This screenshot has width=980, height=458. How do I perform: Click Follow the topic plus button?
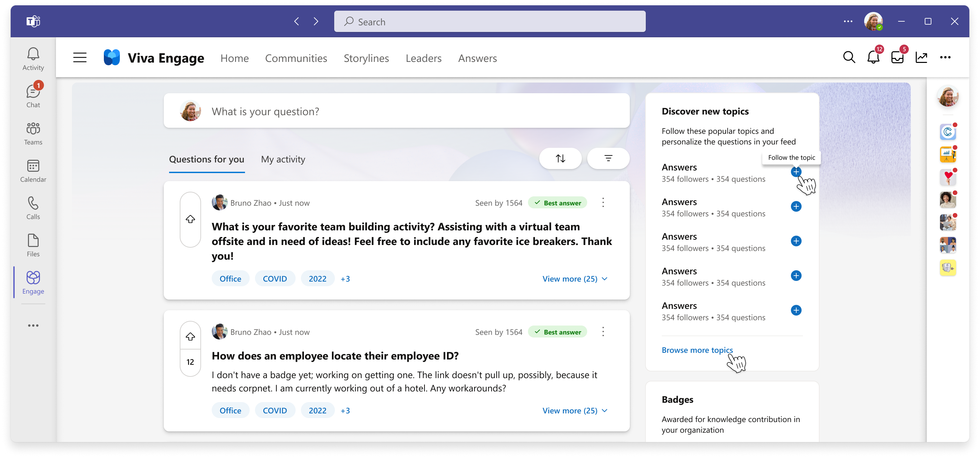pos(797,172)
